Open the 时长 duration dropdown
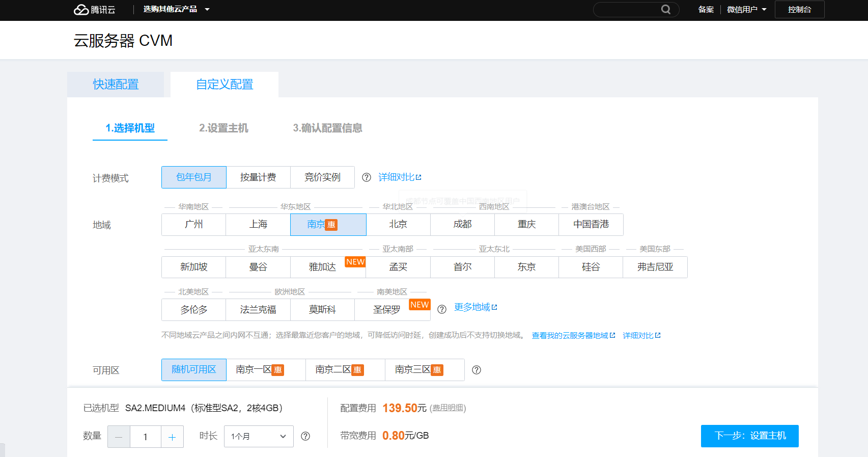Image resolution: width=868 pixels, height=457 pixels. pyautogui.click(x=259, y=436)
